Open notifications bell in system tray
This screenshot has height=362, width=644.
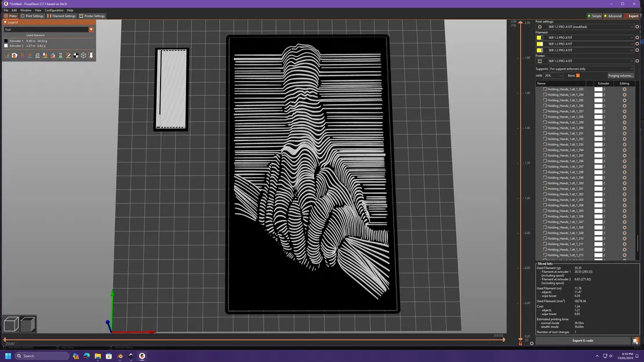[x=637, y=356]
